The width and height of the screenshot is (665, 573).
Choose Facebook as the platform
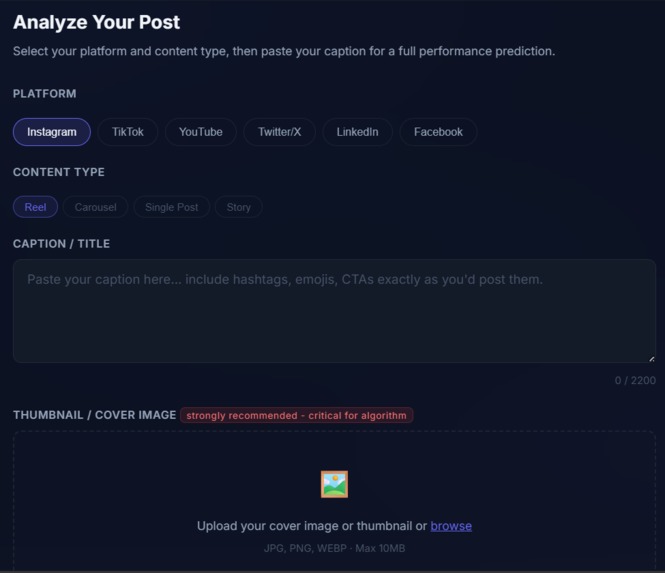tap(438, 132)
